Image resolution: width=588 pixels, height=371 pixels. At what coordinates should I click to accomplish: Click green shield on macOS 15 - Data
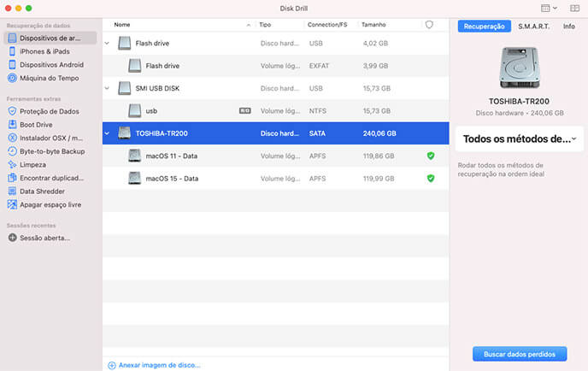tap(431, 178)
